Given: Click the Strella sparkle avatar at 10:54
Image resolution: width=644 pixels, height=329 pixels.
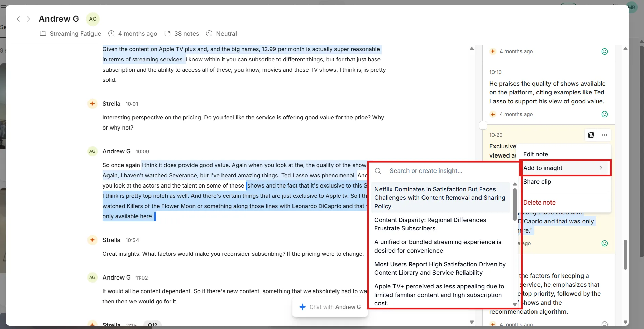Looking at the screenshot, I should [x=92, y=240].
